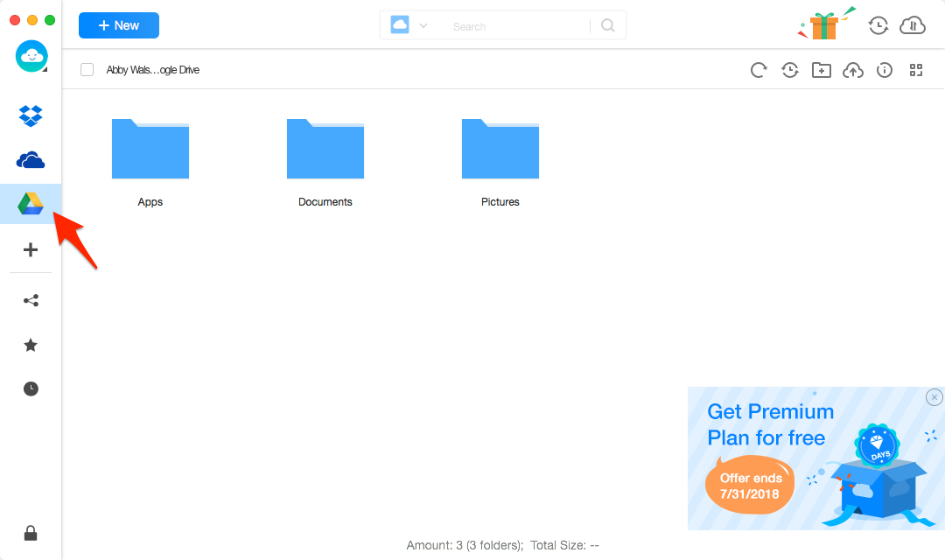Start a cloud-to-cloud transfer with the cloud icon
Screen dimensions: 945x560
(x=913, y=24)
